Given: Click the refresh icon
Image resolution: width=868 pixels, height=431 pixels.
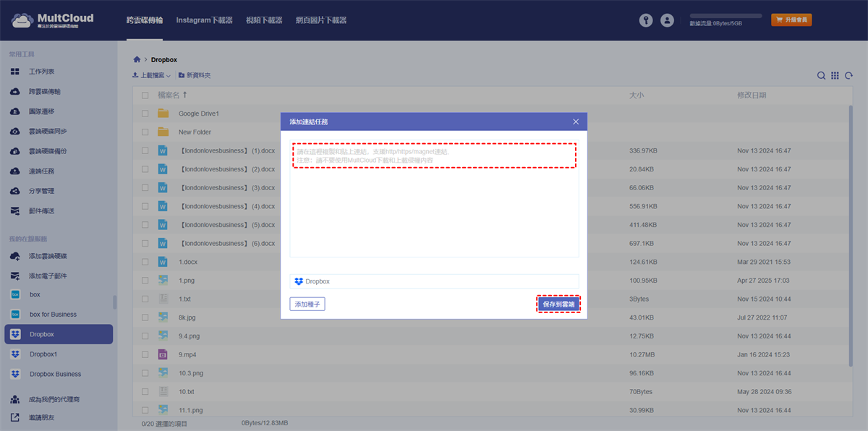Looking at the screenshot, I should coord(848,75).
